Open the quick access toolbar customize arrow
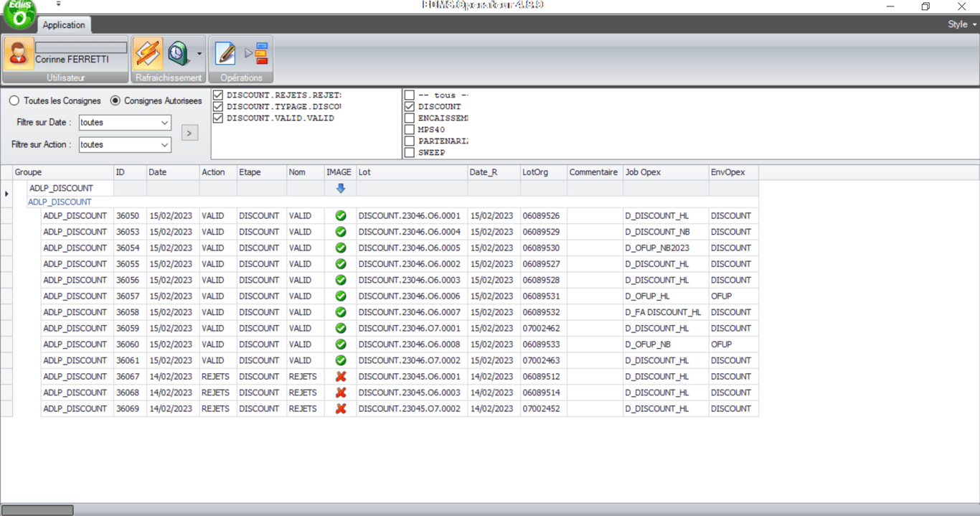The height and width of the screenshot is (516, 980). (x=59, y=4)
